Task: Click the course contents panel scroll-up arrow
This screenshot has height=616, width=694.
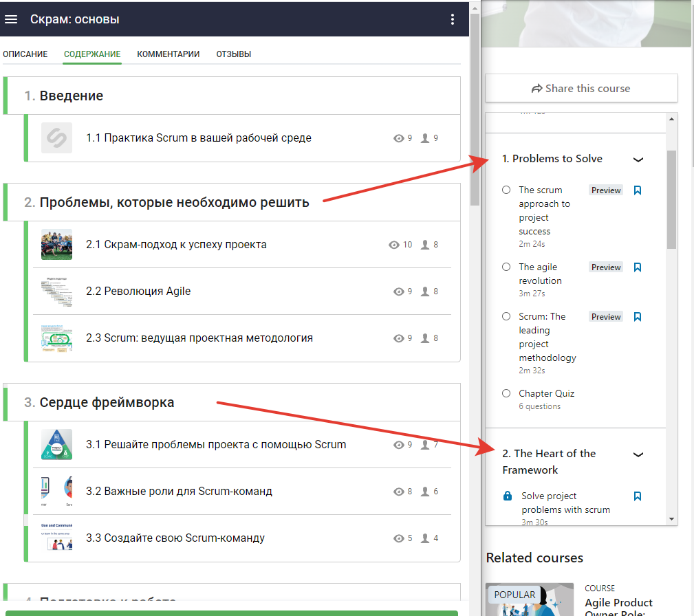Action: click(671, 119)
